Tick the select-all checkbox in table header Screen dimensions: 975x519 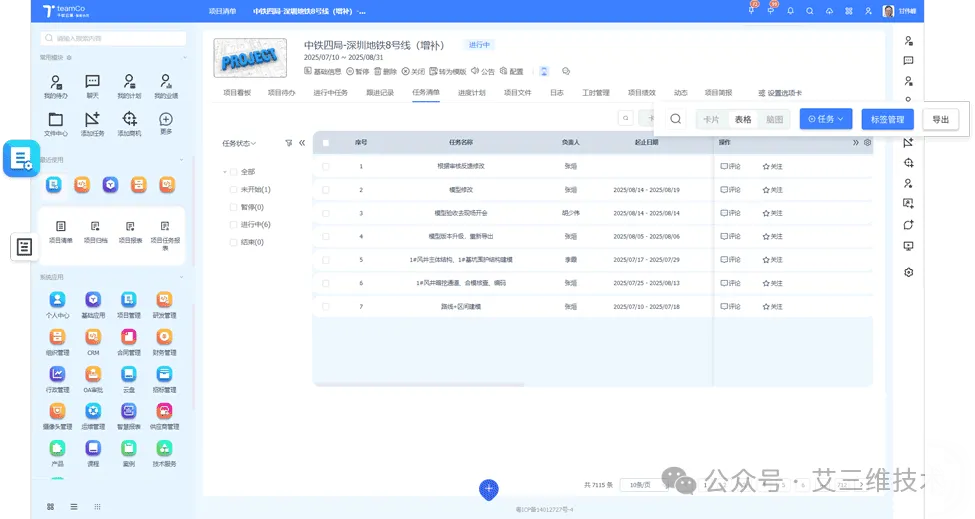tap(325, 142)
